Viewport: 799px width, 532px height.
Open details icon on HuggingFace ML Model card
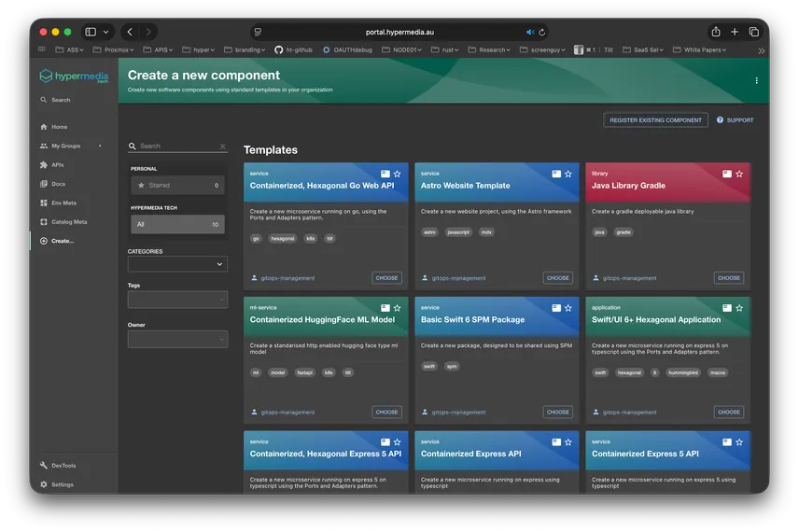coord(385,308)
